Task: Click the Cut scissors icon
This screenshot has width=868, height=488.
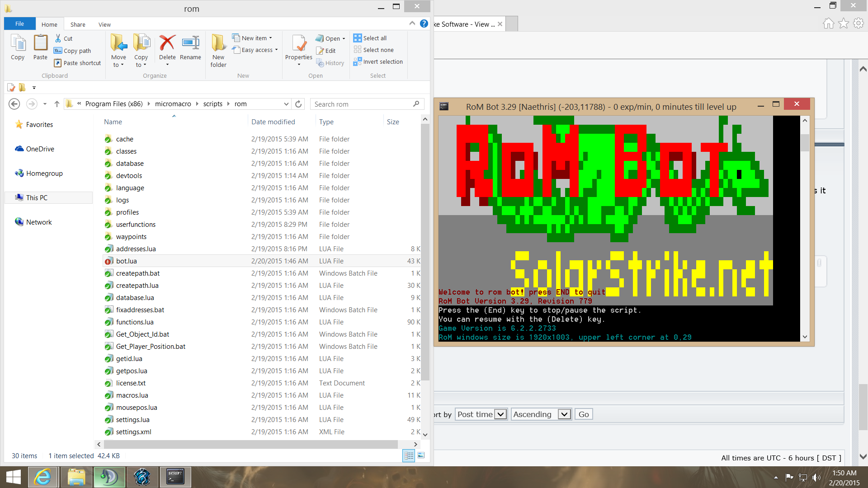Action: tap(58, 38)
